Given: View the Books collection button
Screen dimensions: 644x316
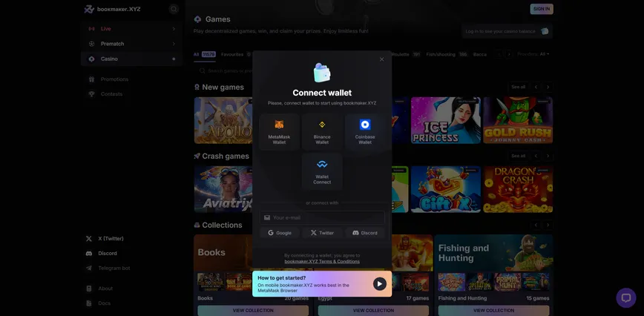Looking at the screenshot, I should coord(253,311).
